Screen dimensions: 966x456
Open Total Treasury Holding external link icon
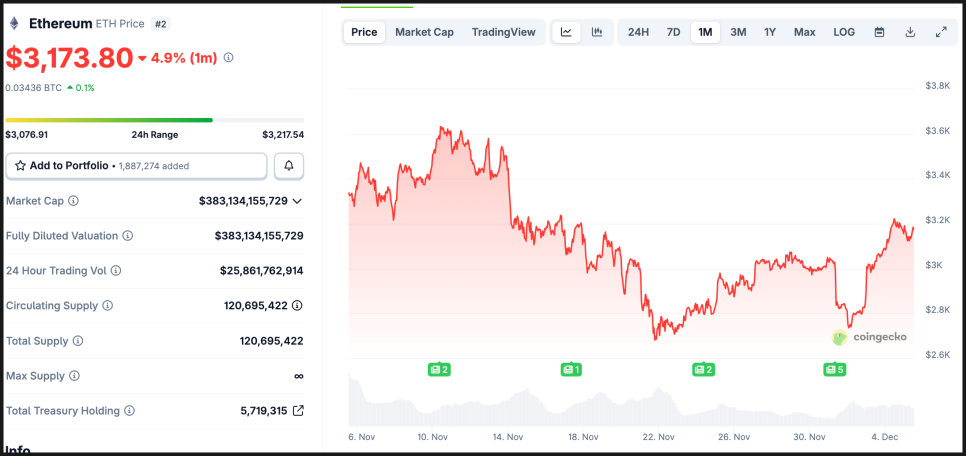[297, 411]
